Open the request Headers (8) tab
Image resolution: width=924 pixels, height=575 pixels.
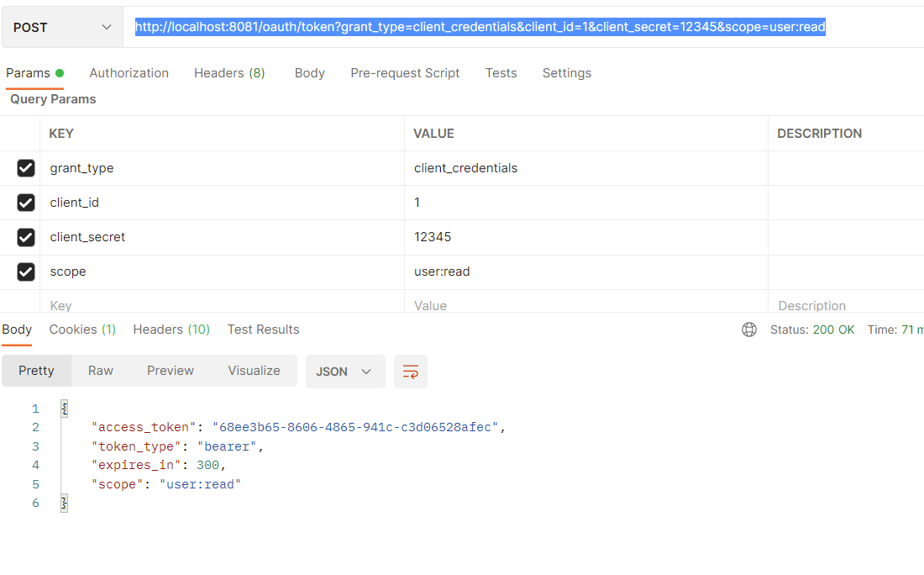click(229, 73)
